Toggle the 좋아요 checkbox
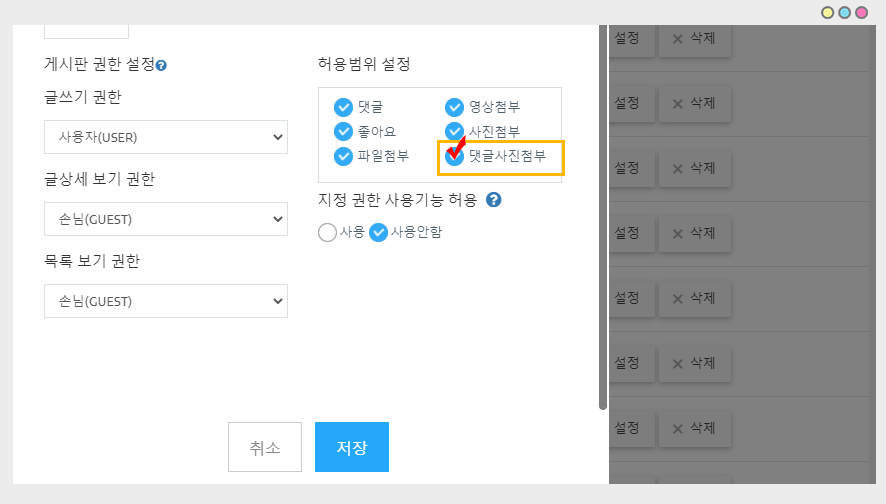886x504 pixels. 344,132
